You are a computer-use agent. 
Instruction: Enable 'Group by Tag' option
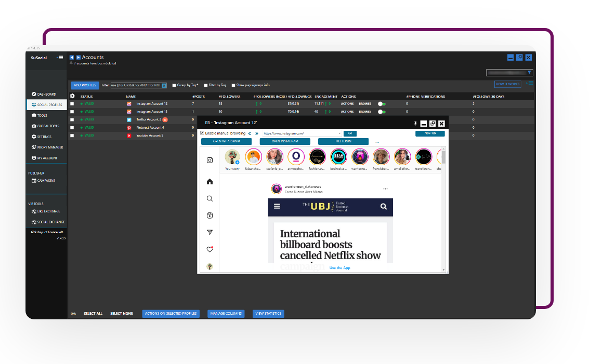(x=175, y=85)
